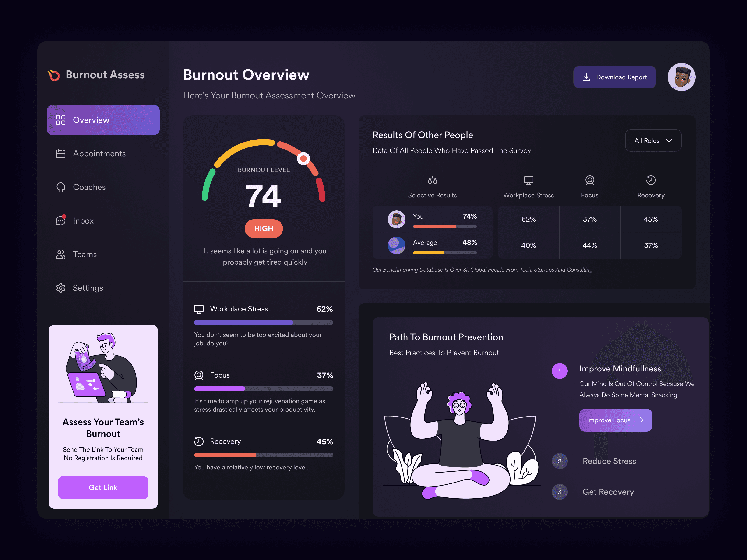Select the Coaches icon in the sidebar
747x560 pixels.
pos(60,187)
